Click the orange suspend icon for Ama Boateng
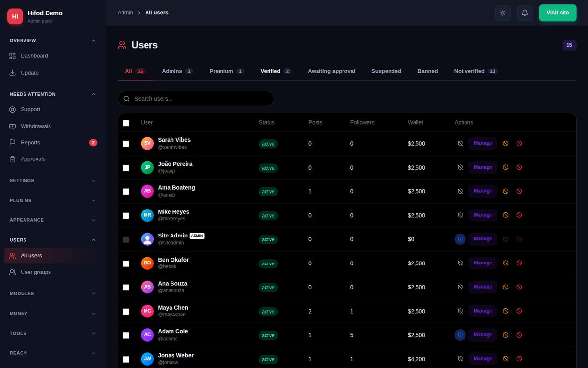588x368 pixels. [505, 191]
